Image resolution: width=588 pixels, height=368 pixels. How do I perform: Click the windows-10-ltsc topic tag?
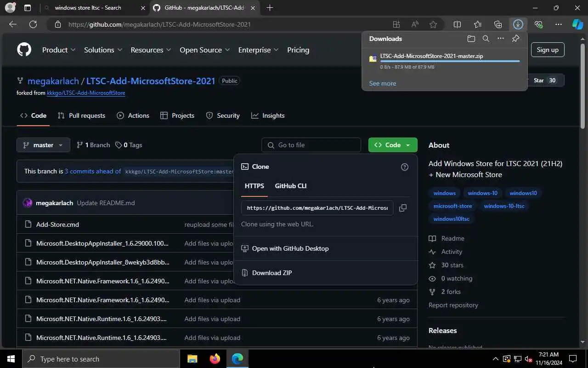[x=504, y=206]
